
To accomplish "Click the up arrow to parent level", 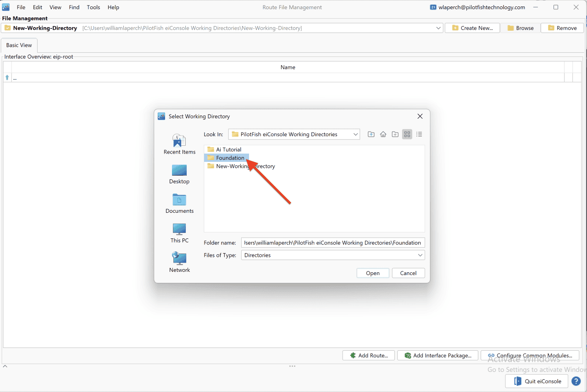I will 7,77.
